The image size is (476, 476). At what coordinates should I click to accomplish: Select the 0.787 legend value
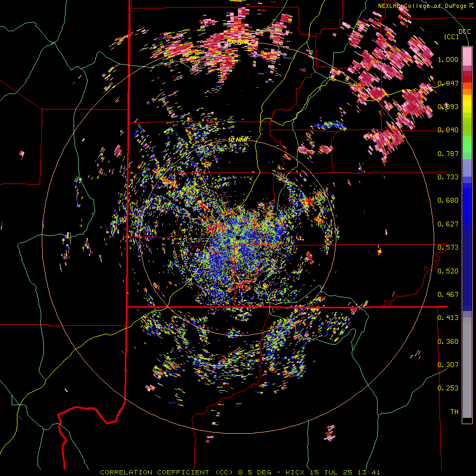[x=448, y=153]
